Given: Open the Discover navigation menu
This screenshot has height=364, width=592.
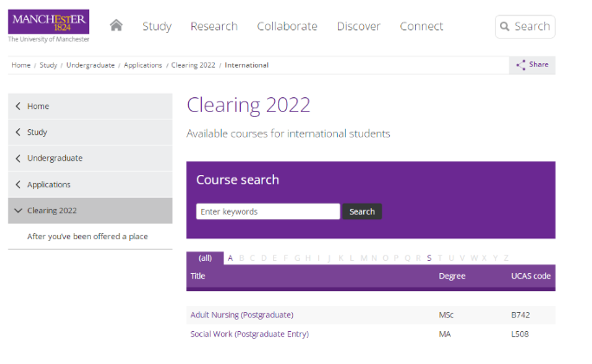Looking at the screenshot, I should 358,26.
